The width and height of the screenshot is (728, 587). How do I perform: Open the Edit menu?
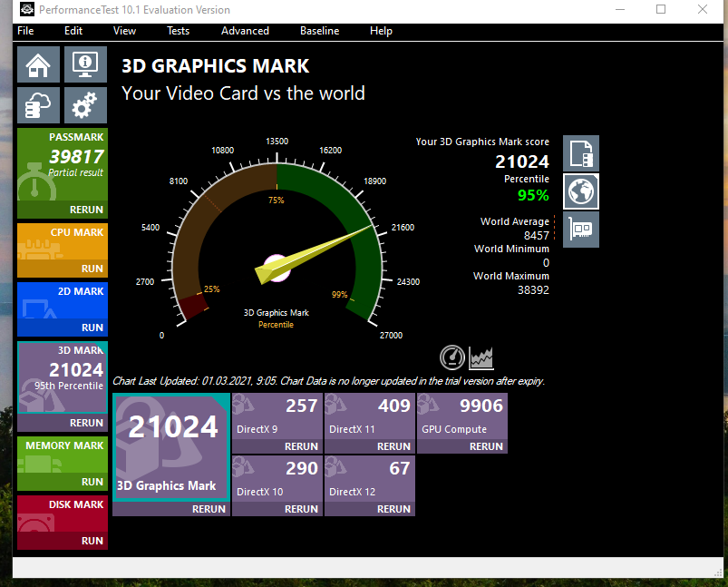[73, 31]
